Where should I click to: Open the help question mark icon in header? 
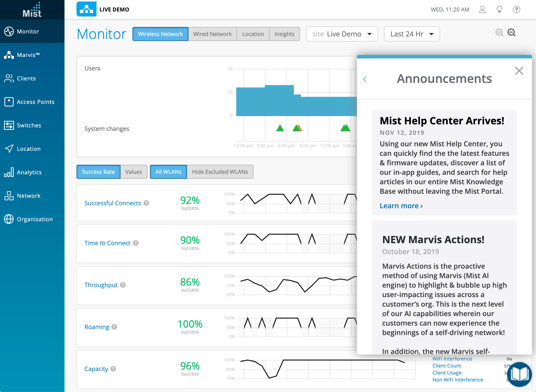click(x=516, y=9)
